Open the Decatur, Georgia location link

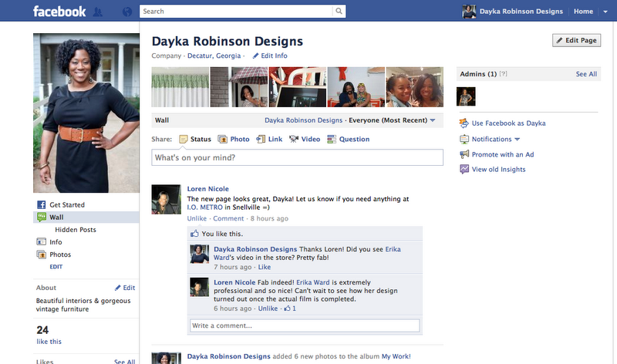tap(214, 56)
